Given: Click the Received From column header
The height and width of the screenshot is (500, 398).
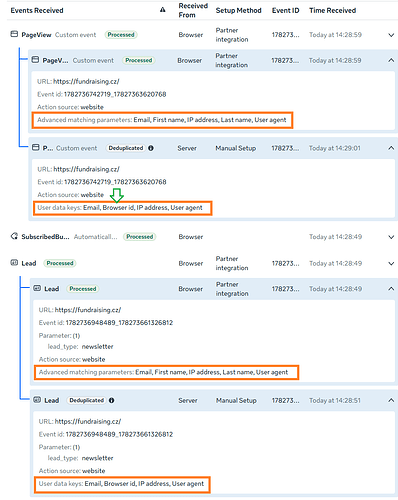Looking at the screenshot, I should pos(193,10).
